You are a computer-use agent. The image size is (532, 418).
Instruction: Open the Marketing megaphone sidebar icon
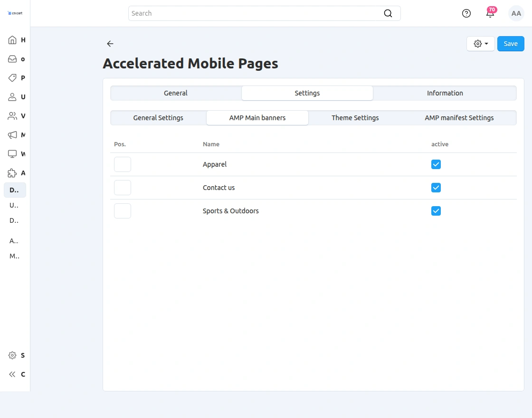coord(12,135)
